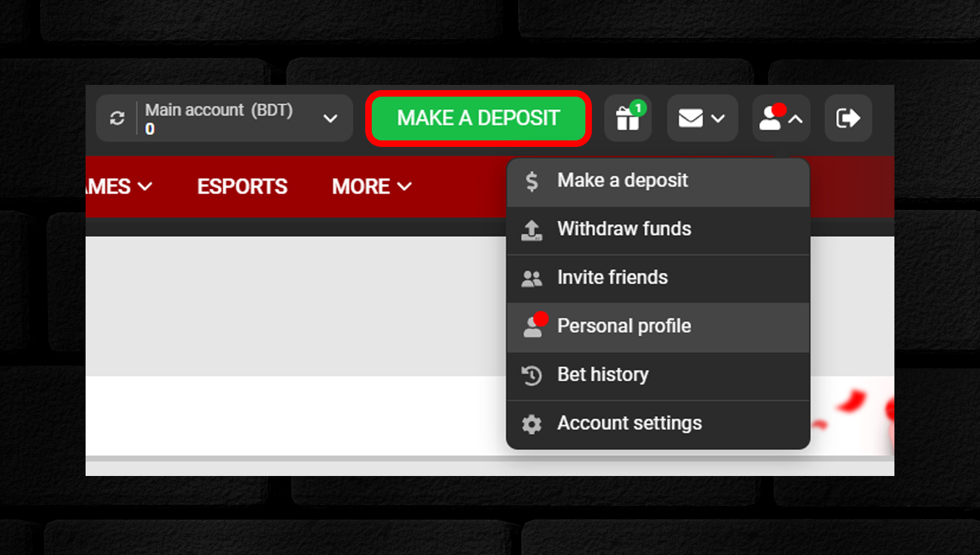The width and height of the screenshot is (980, 555).
Task: Click the gear icon for Account settings
Action: pos(532,424)
